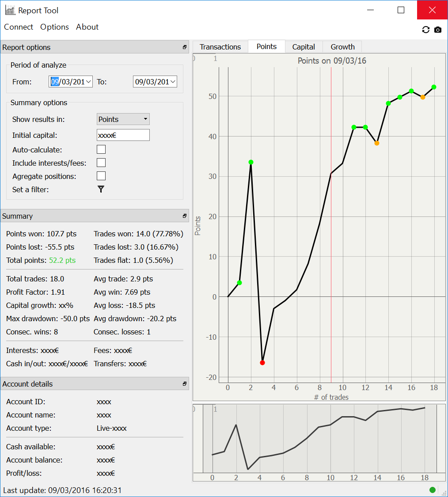
Task: Click the Initial capital input field
Action: point(123,135)
